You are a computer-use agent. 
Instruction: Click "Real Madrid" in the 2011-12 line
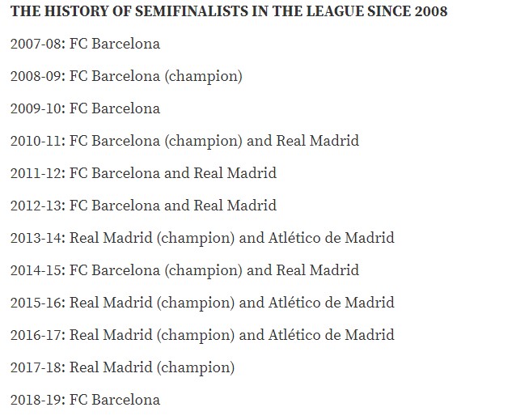point(235,173)
